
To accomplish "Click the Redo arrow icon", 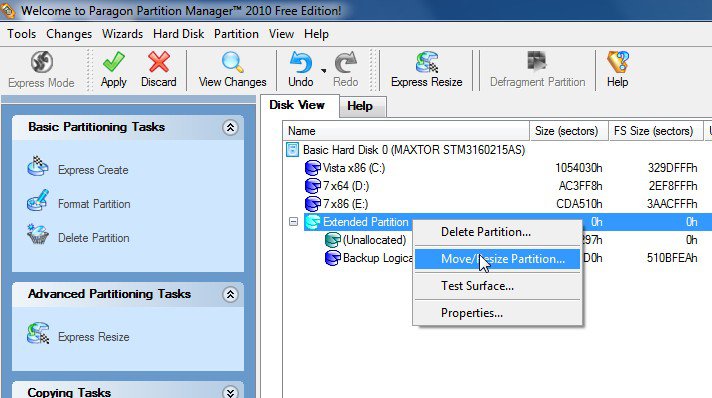I will point(346,62).
